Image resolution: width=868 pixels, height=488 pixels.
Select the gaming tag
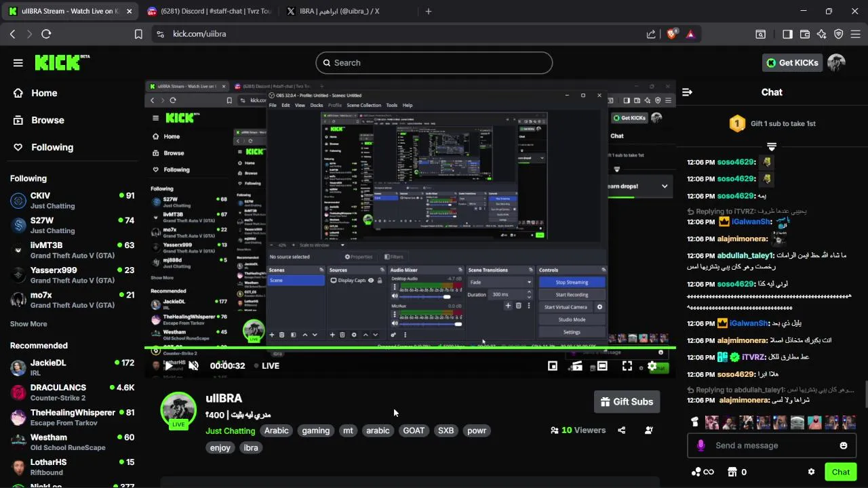click(316, 430)
